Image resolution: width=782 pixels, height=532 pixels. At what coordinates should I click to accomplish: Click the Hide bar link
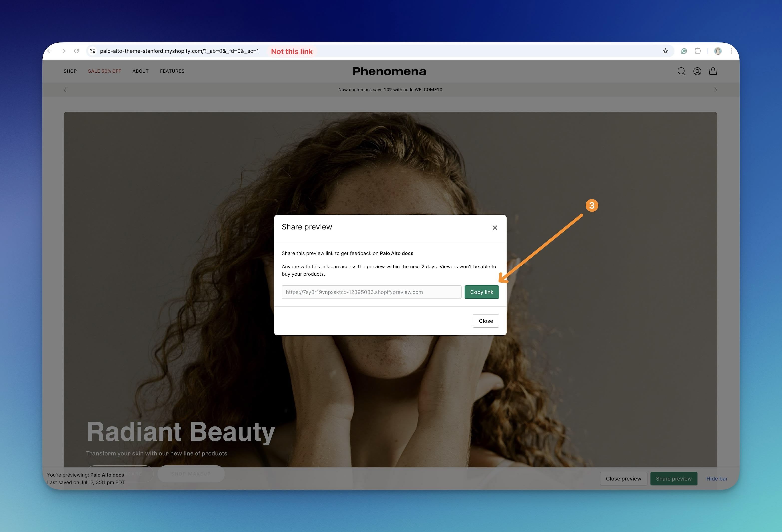pos(717,479)
